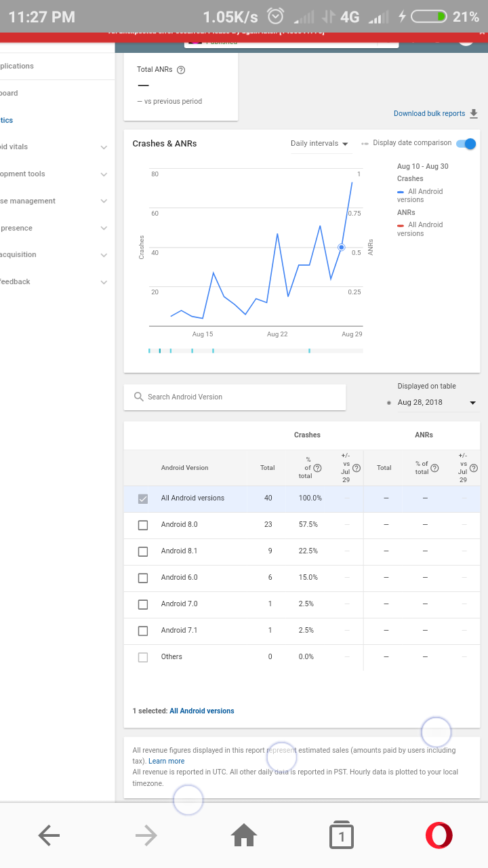Click the Learn more link

166,761
